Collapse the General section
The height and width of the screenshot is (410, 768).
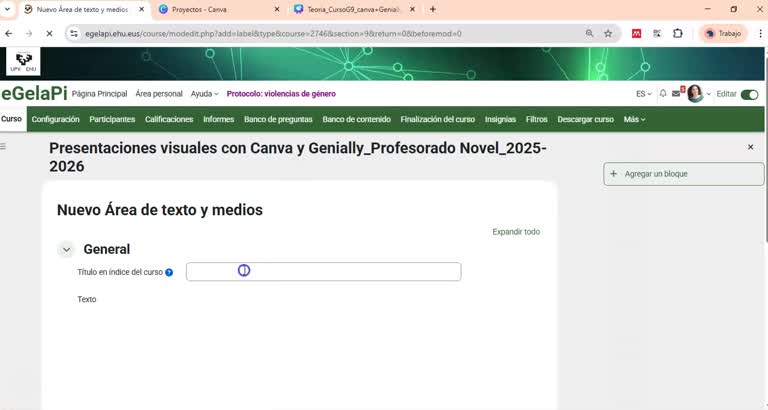click(x=66, y=250)
